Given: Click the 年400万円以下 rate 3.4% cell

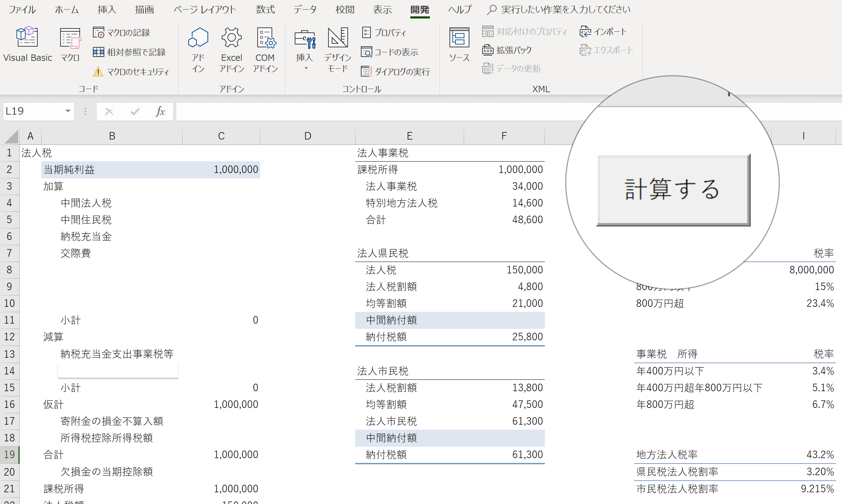Looking at the screenshot, I should click(x=804, y=371).
